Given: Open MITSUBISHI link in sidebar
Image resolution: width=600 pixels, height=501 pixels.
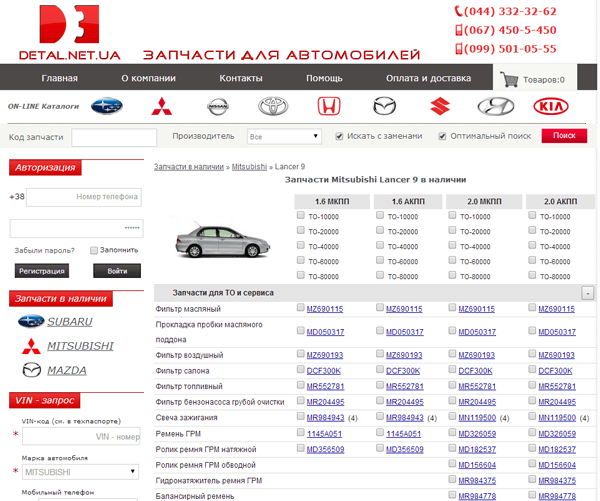Looking at the screenshot, I should click(x=80, y=346).
